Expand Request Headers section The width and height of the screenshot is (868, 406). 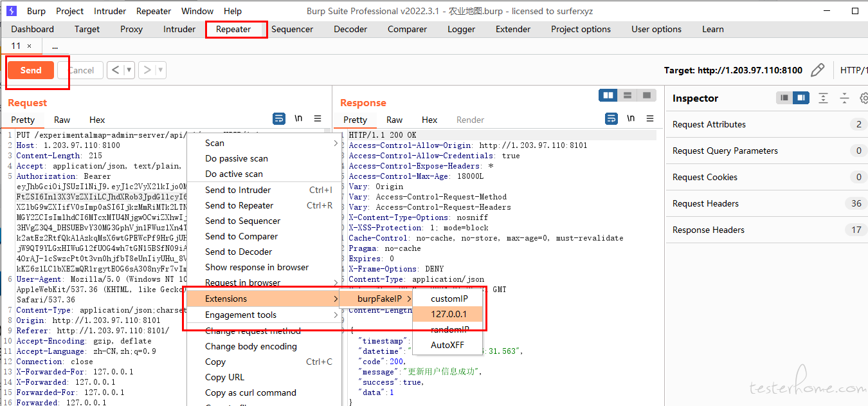(x=766, y=203)
